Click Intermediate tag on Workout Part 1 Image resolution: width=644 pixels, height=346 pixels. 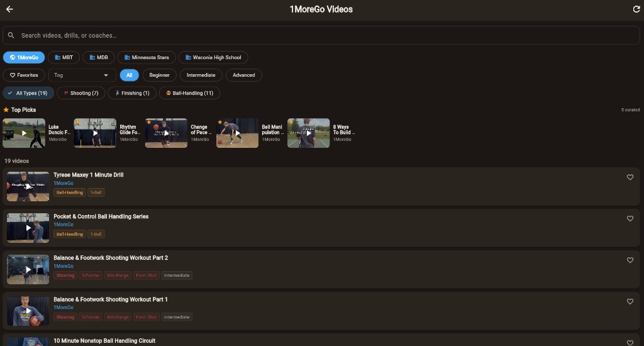tap(177, 317)
